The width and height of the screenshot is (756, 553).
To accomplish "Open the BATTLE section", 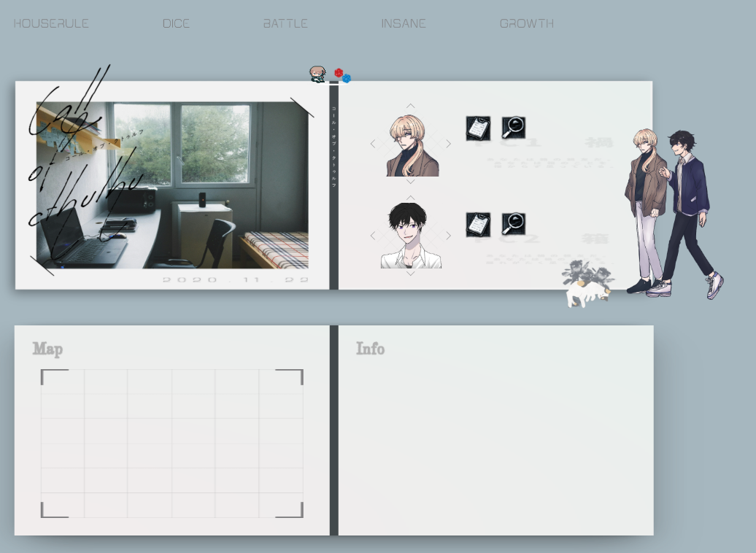I will point(285,23).
